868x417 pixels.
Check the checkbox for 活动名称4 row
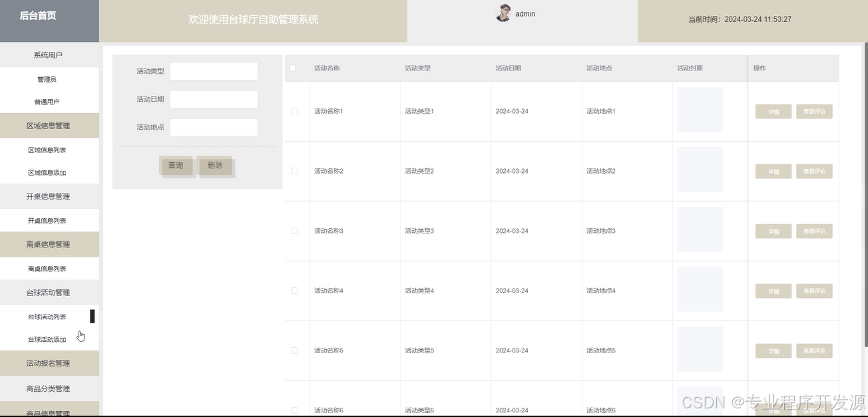(x=294, y=291)
